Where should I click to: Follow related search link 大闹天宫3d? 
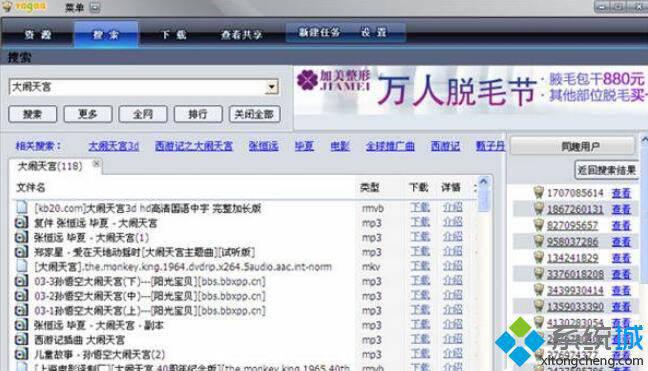coord(114,146)
